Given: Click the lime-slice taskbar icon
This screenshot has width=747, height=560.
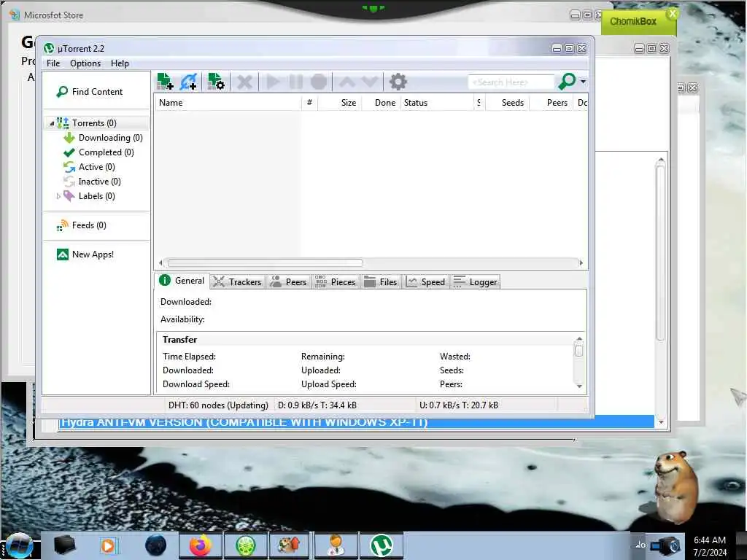Looking at the screenshot, I should 245,545.
